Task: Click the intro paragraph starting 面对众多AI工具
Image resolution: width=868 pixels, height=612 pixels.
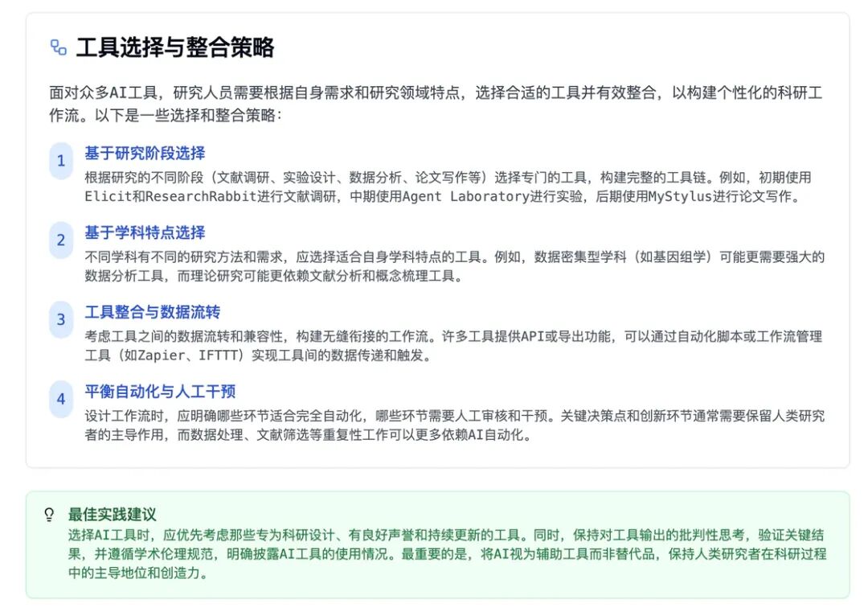Action: point(436,104)
